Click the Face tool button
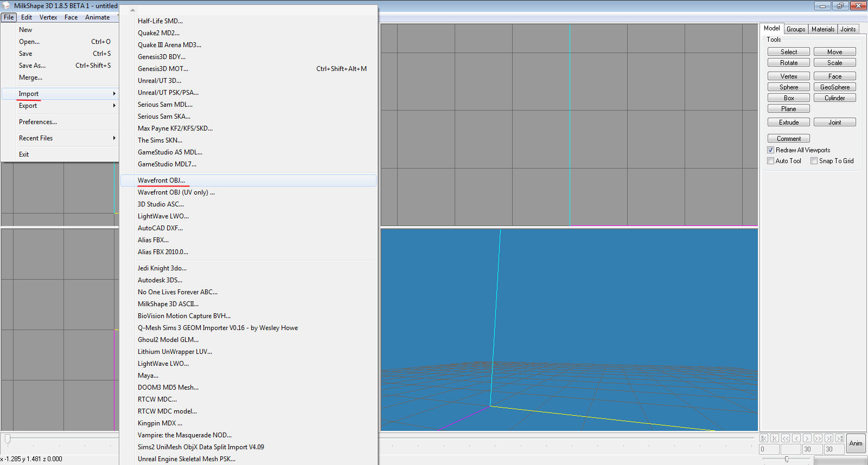Viewport: 868px width, 465px height. [x=835, y=76]
